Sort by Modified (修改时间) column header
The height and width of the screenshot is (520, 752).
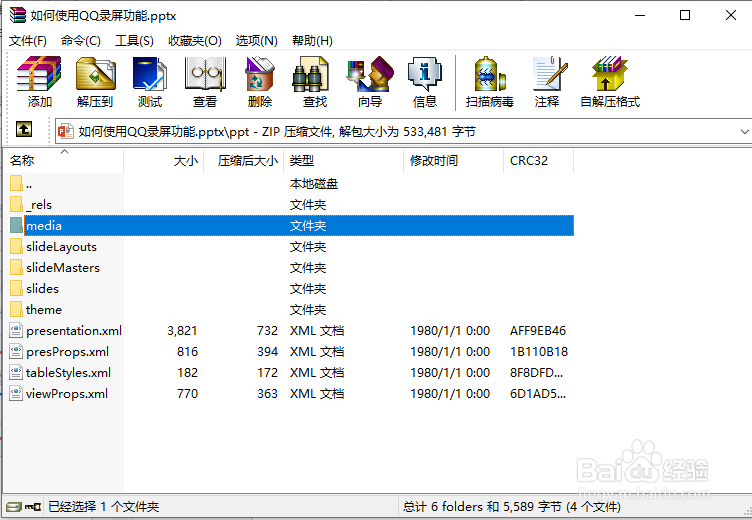pos(454,161)
